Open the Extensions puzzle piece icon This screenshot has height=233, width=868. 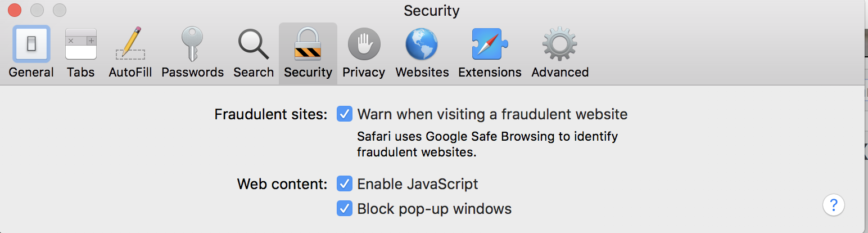click(x=490, y=44)
